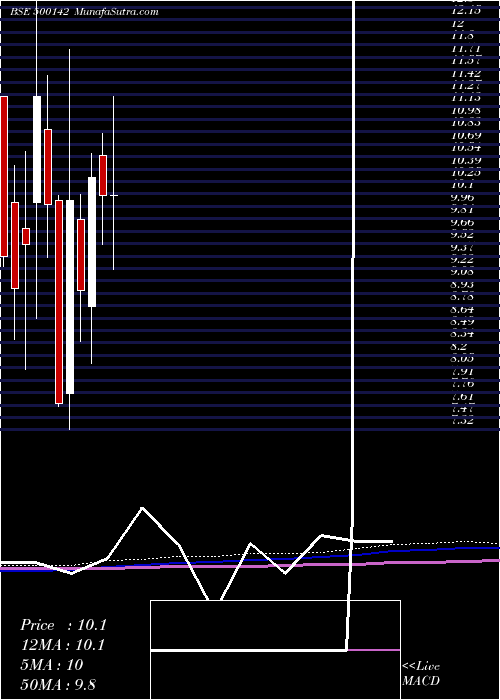500x700 pixels.
Task: Click the 9.96 price axis label
Action: (x=462, y=197)
